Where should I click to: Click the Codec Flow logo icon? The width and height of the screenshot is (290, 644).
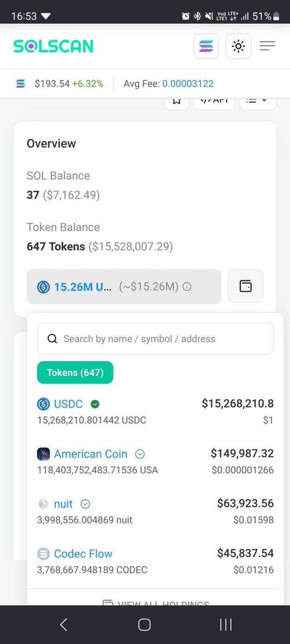(x=43, y=553)
